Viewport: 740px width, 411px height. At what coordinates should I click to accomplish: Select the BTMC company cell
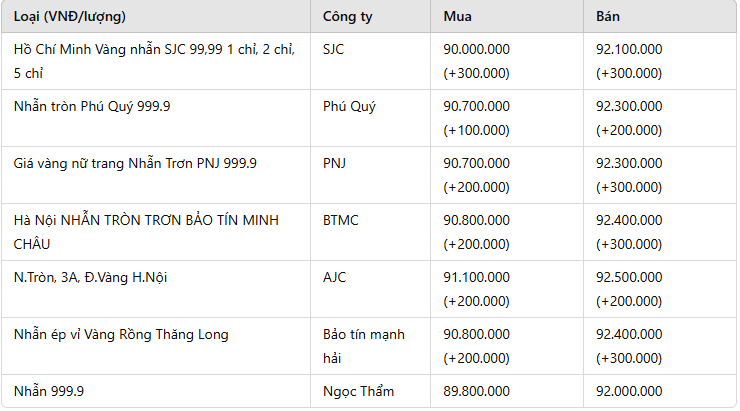[341, 219]
